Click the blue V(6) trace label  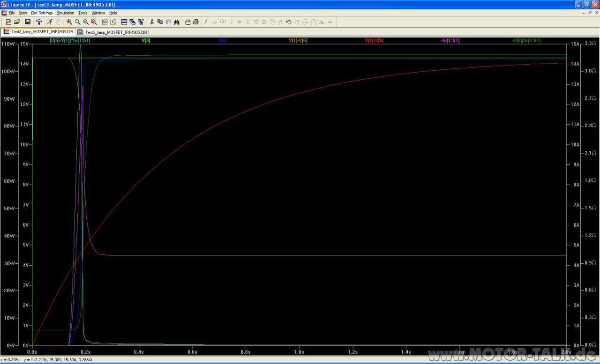222,41
